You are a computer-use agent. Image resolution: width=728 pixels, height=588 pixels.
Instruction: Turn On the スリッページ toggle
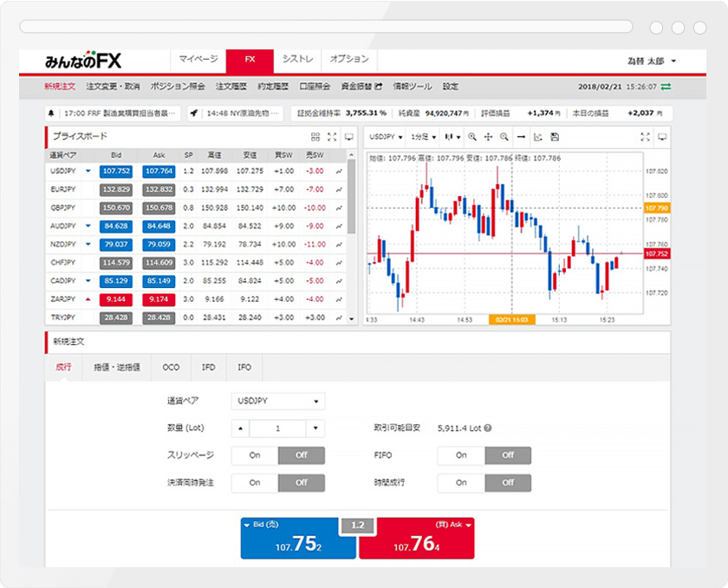click(255, 455)
